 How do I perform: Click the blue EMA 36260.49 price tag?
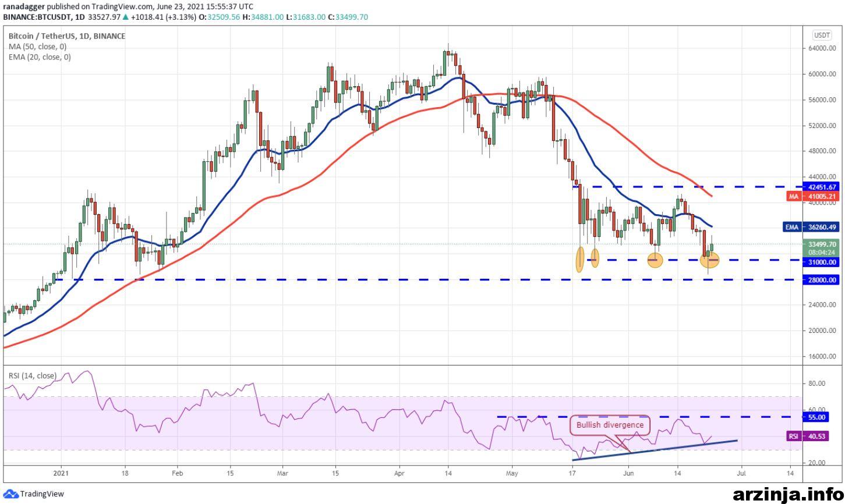(x=811, y=227)
